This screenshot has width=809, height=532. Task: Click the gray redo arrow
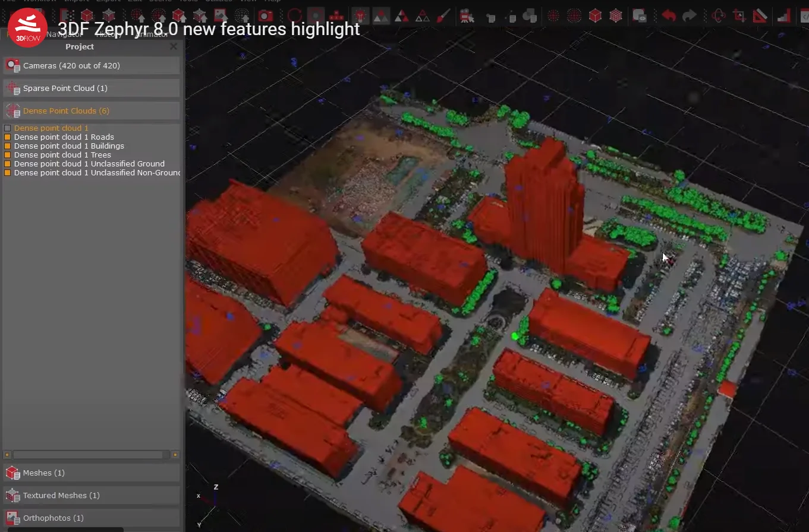(689, 16)
